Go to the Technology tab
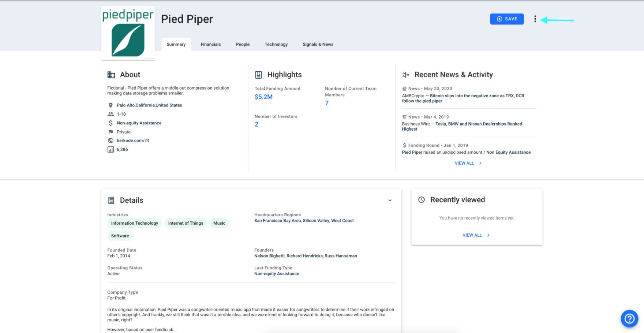The width and height of the screenshot is (644, 333). coord(276,44)
